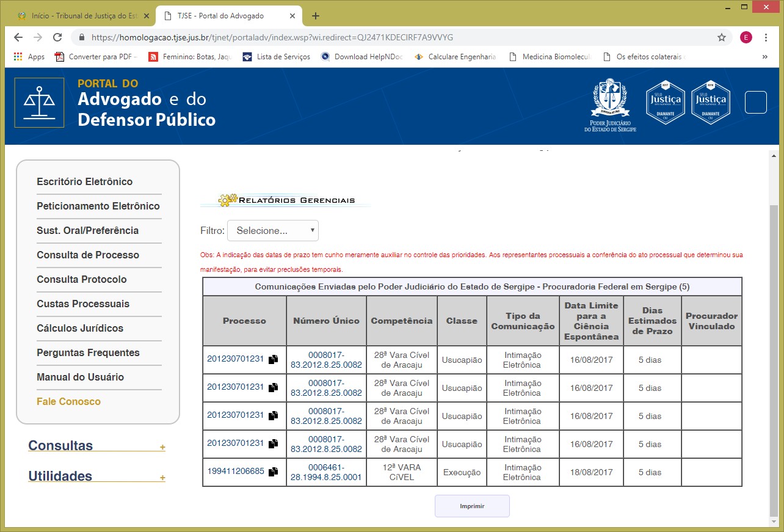Click the scales of justice portal logo

click(39, 102)
